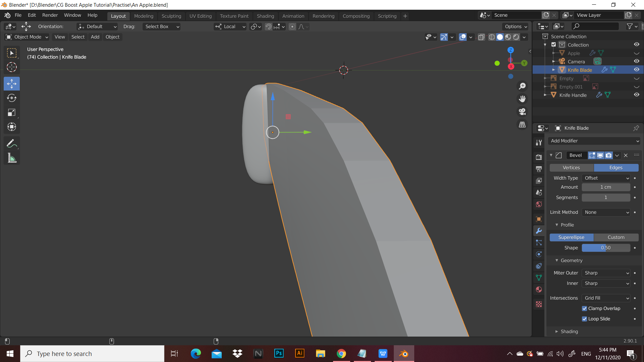Viewport: 644px width, 362px height.
Task: Open the Object Data properties green triangle icon
Action: tap(539, 278)
